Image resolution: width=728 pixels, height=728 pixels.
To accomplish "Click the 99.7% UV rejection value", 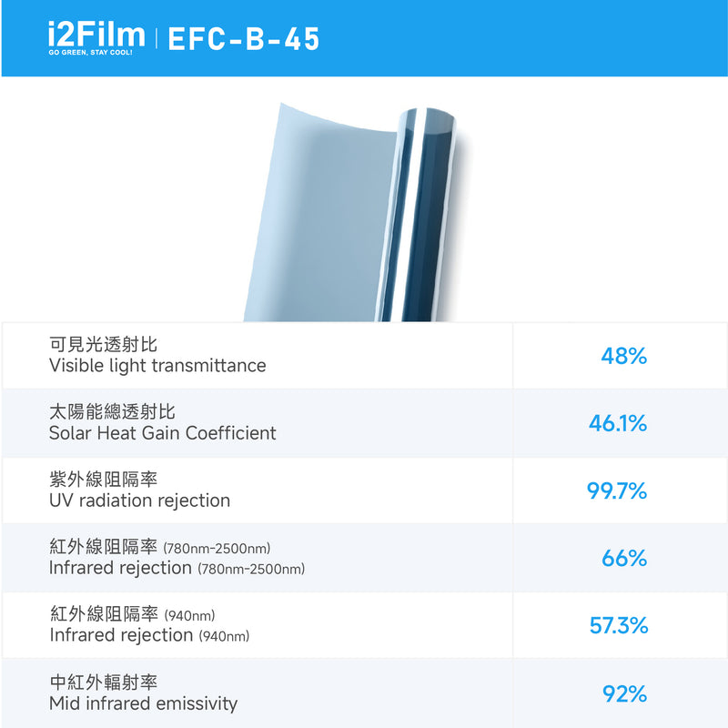I will pyautogui.click(x=617, y=491).
